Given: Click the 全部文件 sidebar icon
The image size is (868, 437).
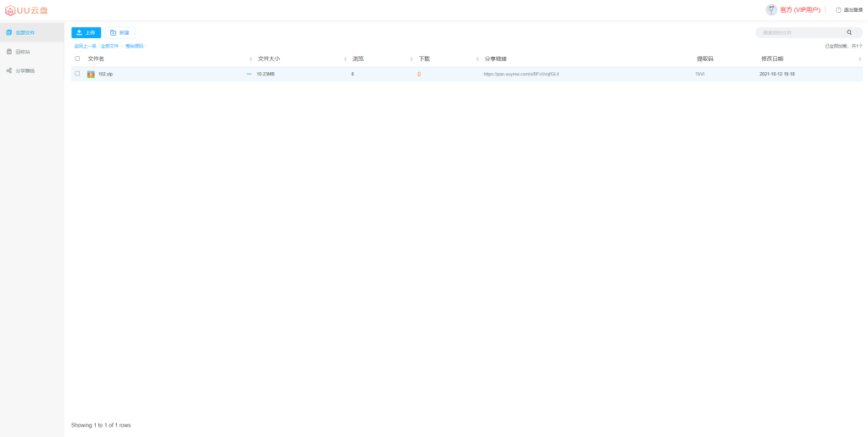Looking at the screenshot, I should point(8,33).
